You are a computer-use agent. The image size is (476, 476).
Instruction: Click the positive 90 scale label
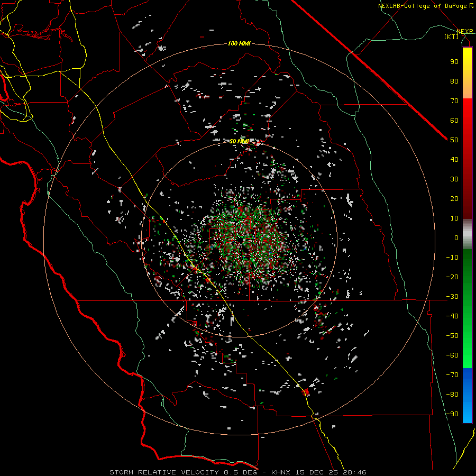[454, 62]
